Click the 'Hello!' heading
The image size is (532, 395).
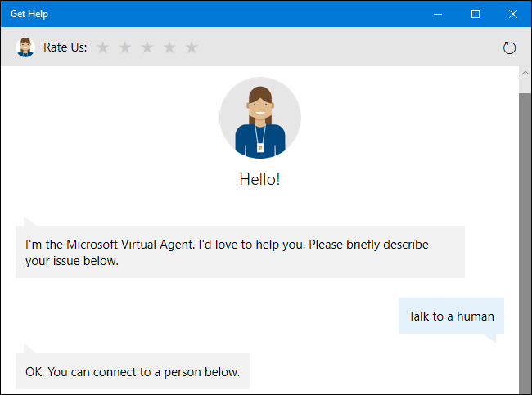(x=260, y=179)
